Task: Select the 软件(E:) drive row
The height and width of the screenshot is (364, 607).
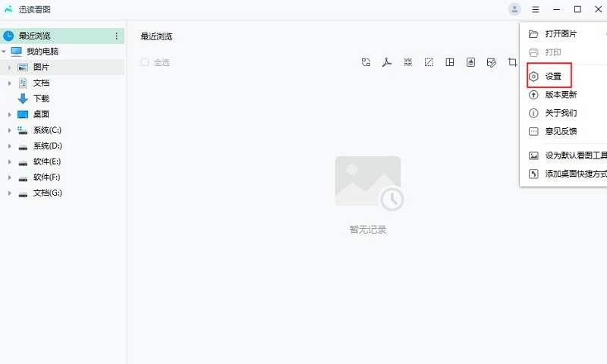Action: 62,162
